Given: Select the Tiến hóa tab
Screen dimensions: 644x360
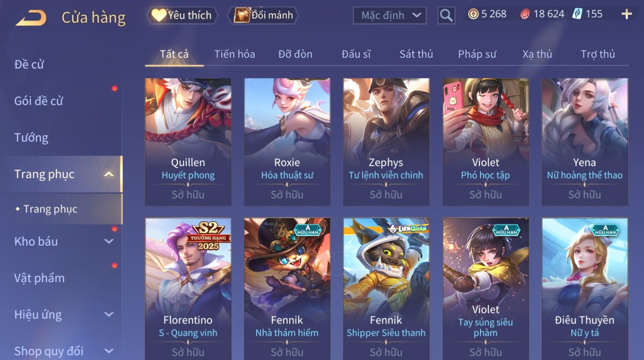Looking at the screenshot, I should point(234,54).
